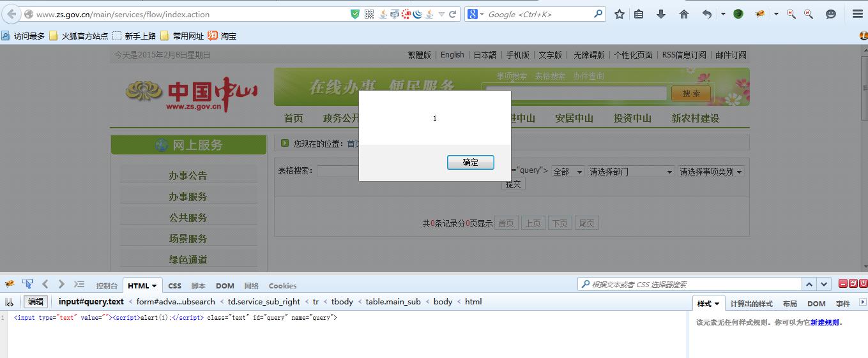
Task: Open the 火狐官方站点 bookmark folder
Action: [79, 36]
